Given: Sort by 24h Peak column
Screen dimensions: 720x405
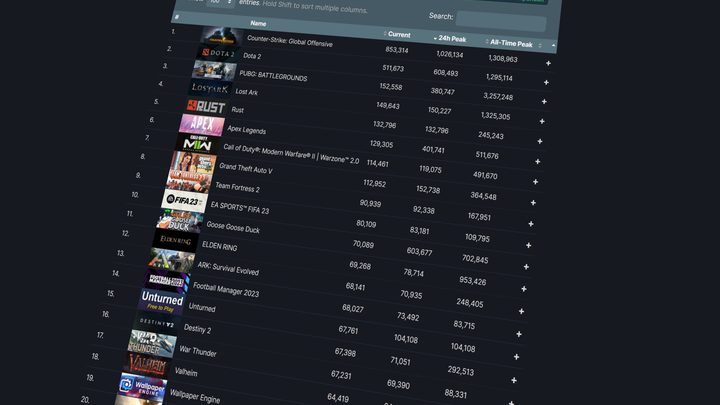Looking at the screenshot, I should point(452,39).
